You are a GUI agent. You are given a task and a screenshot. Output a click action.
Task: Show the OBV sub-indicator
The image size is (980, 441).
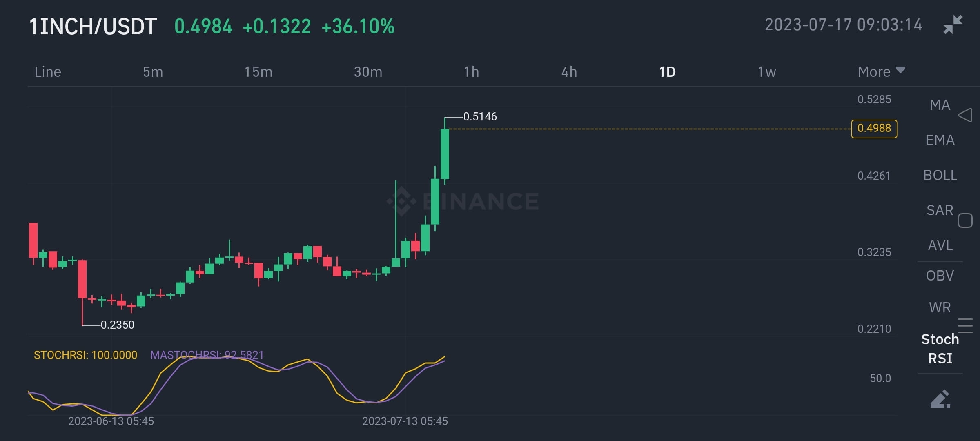pyautogui.click(x=940, y=276)
